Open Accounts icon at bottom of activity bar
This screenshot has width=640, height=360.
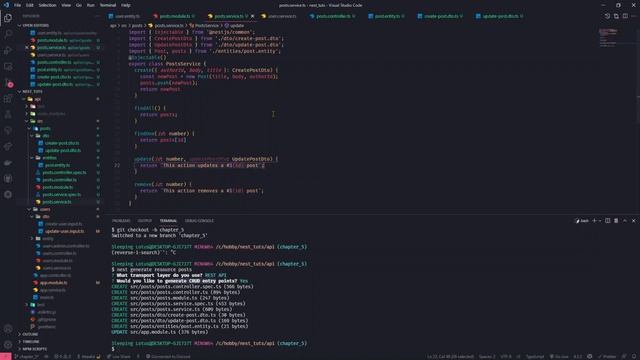tap(8, 329)
